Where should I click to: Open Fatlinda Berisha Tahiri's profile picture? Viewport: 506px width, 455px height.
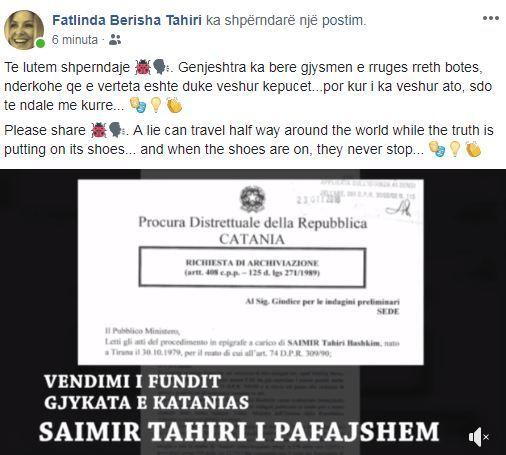coord(24,29)
